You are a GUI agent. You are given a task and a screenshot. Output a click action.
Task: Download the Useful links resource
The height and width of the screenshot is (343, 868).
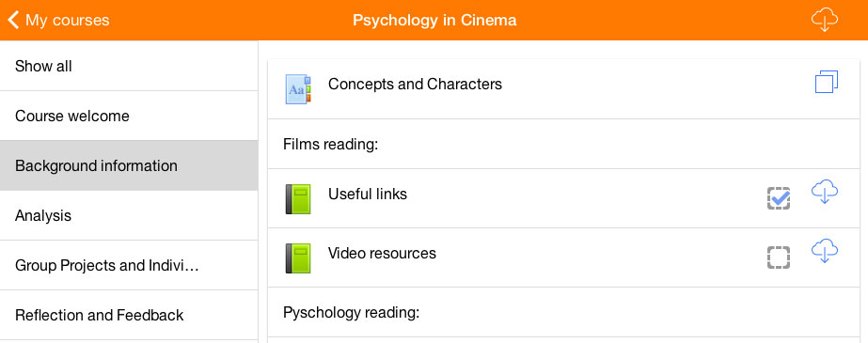pyautogui.click(x=824, y=192)
